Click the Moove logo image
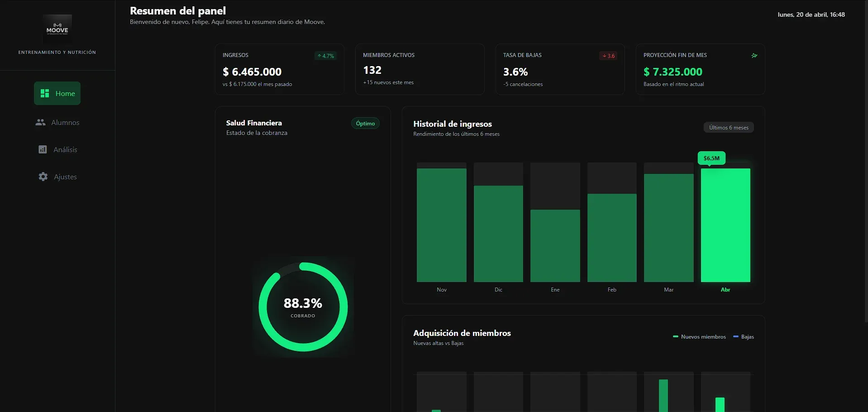Screen dimensions: 868x412 click(57, 29)
